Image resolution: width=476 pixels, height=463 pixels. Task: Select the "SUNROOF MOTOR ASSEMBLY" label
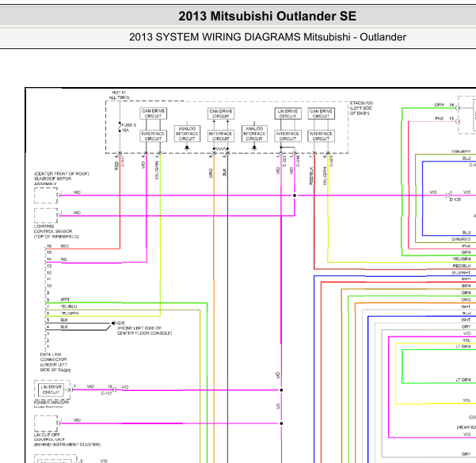click(52, 181)
